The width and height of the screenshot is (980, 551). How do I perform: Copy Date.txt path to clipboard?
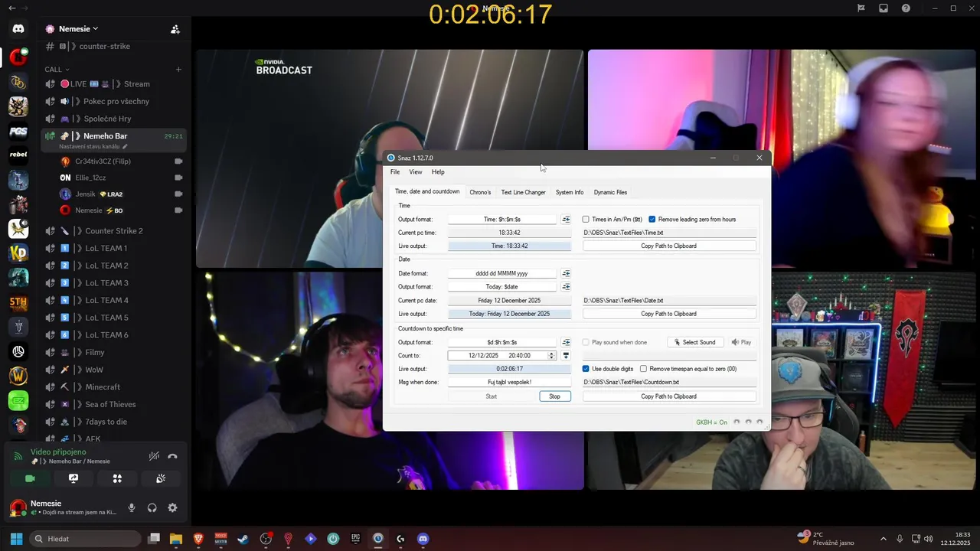(x=669, y=314)
